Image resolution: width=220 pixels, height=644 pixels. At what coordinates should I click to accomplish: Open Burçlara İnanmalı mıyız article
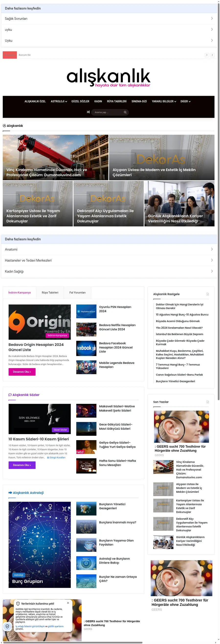[x=118, y=522]
